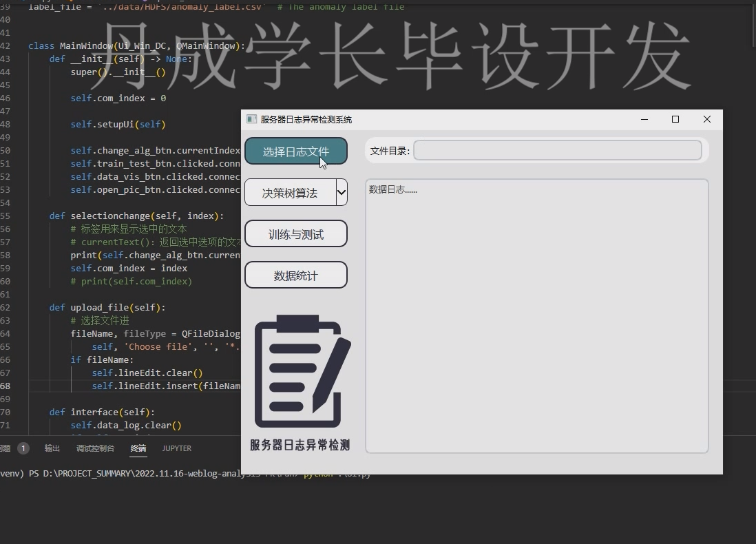Click the clipboard with pen logo image
The height and width of the screenshot is (544, 756).
[302, 371]
